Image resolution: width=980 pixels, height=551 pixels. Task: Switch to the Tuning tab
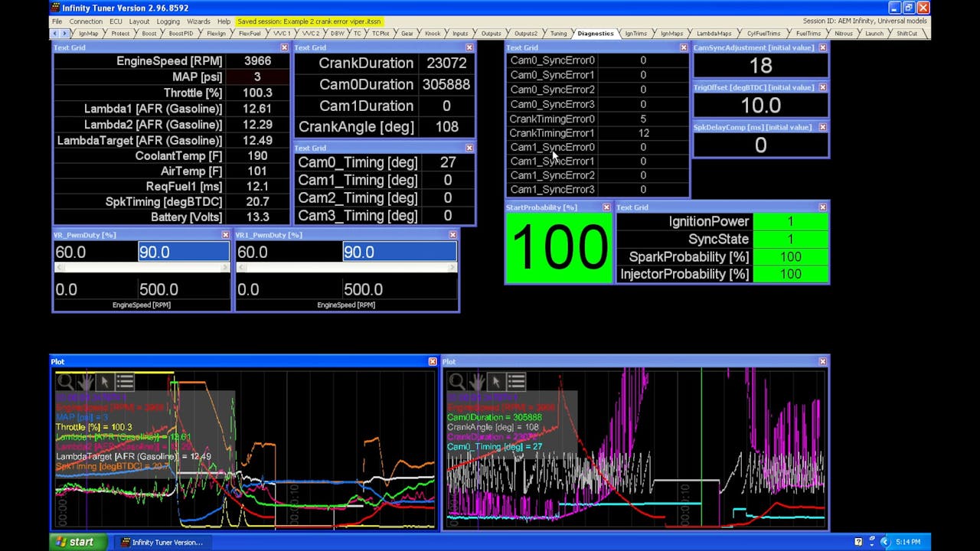[558, 33]
